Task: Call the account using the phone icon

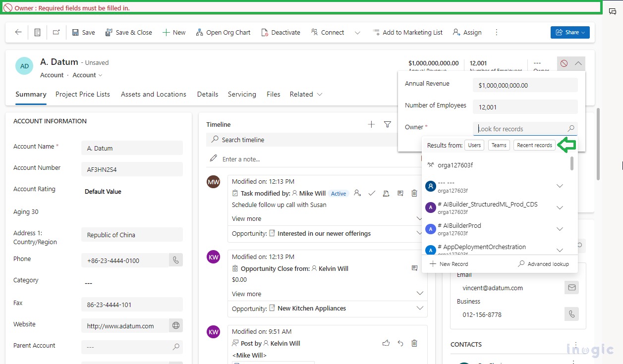Action: click(x=175, y=260)
